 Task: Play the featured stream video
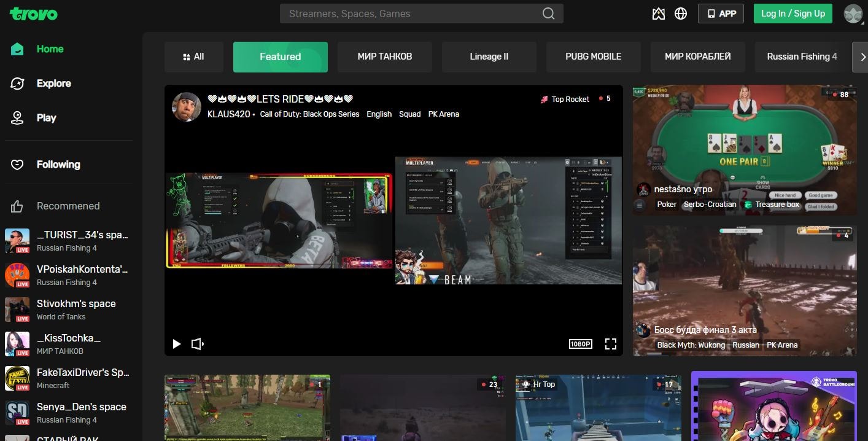(x=177, y=344)
